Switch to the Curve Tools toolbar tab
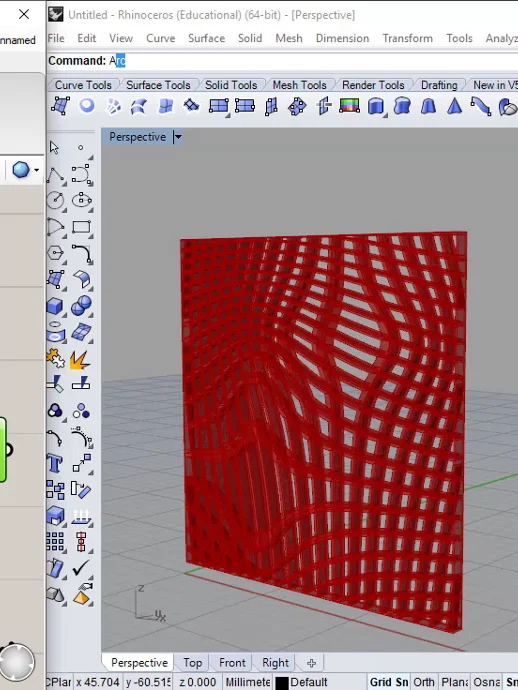Viewport: 518px width, 690px height. 83,85
